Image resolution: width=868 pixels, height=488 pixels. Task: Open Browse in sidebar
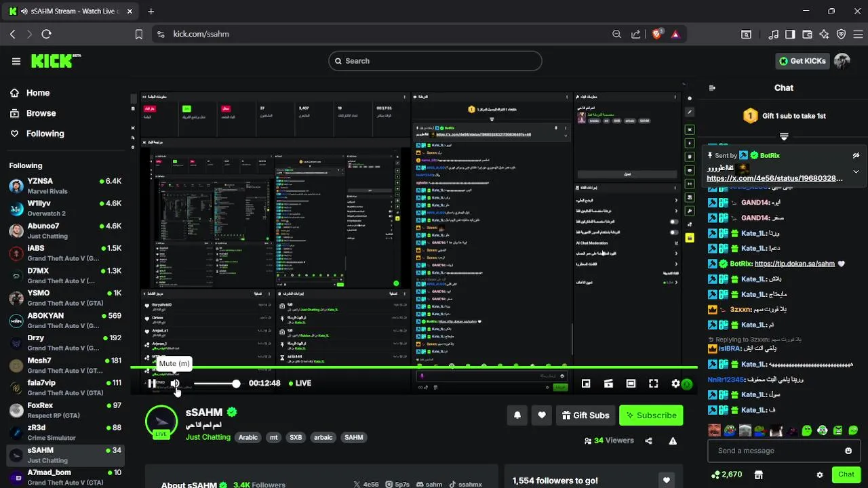pyautogui.click(x=41, y=113)
